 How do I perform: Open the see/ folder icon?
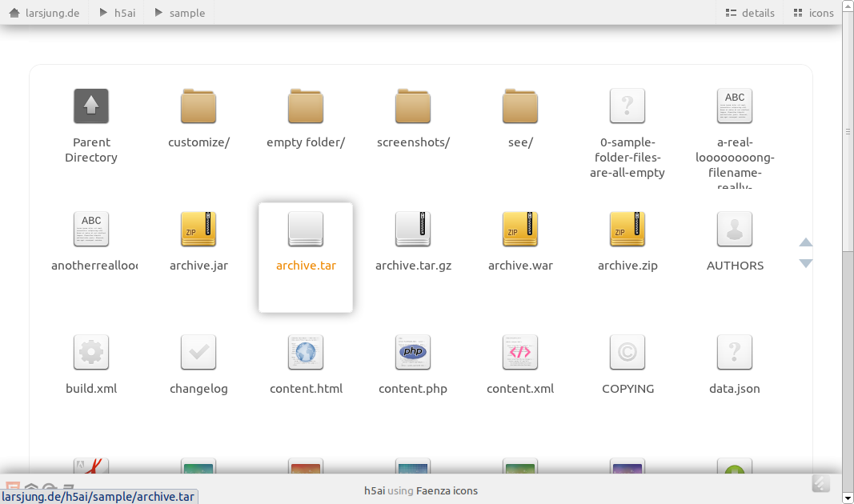click(x=520, y=106)
